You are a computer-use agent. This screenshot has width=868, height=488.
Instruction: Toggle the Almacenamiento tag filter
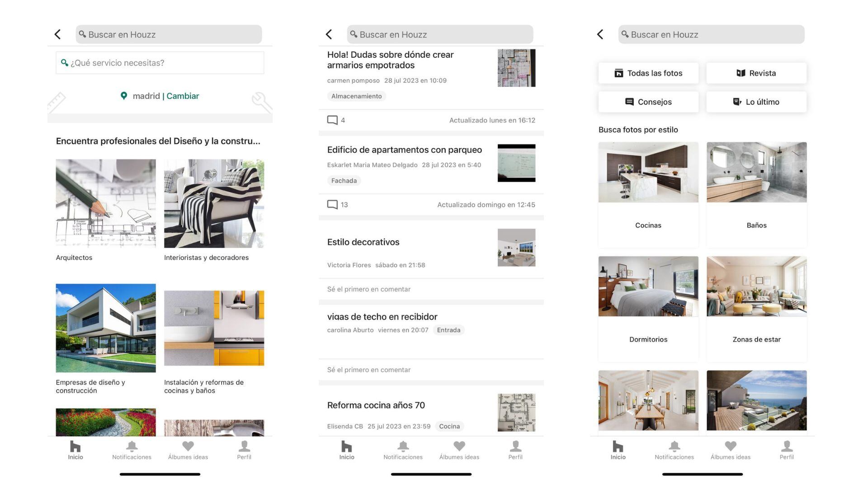coord(356,96)
